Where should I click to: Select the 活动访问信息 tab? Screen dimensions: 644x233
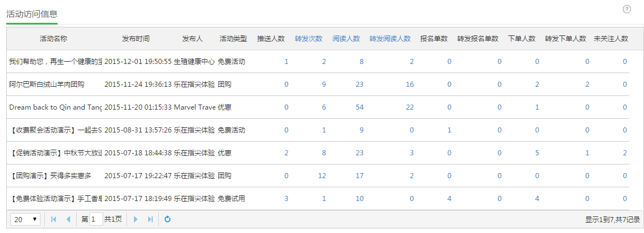pos(31,14)
